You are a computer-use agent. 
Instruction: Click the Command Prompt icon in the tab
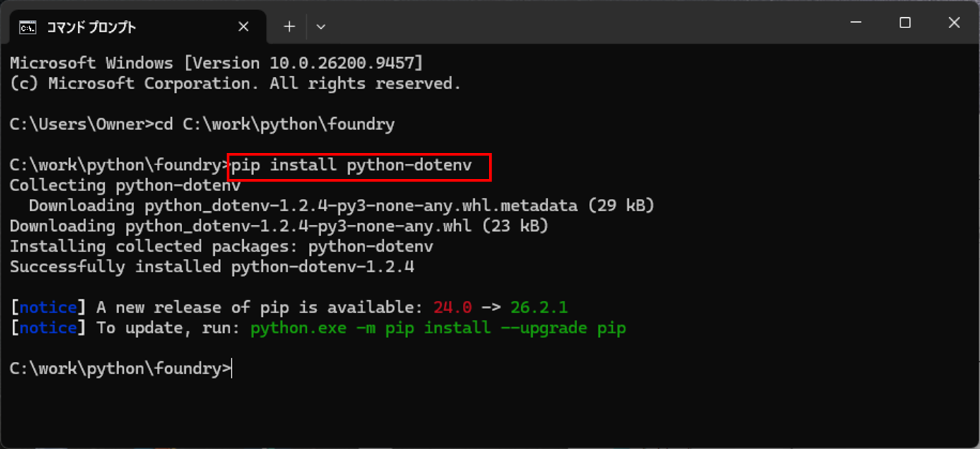27,27
